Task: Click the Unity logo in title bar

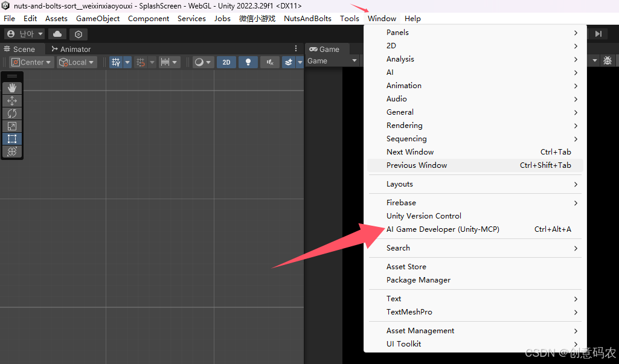Action: [x=5, y=5]
